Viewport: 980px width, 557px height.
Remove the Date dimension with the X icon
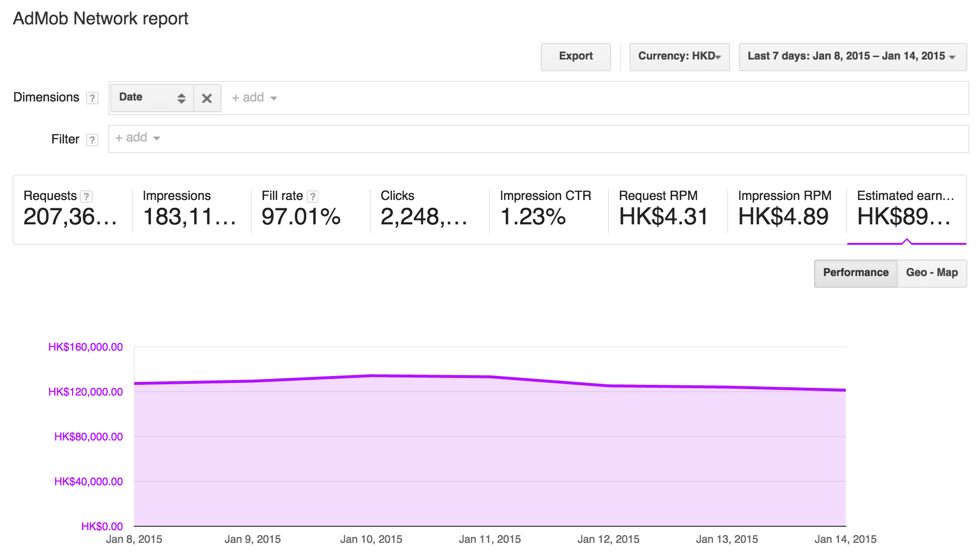tap(207, 98)
